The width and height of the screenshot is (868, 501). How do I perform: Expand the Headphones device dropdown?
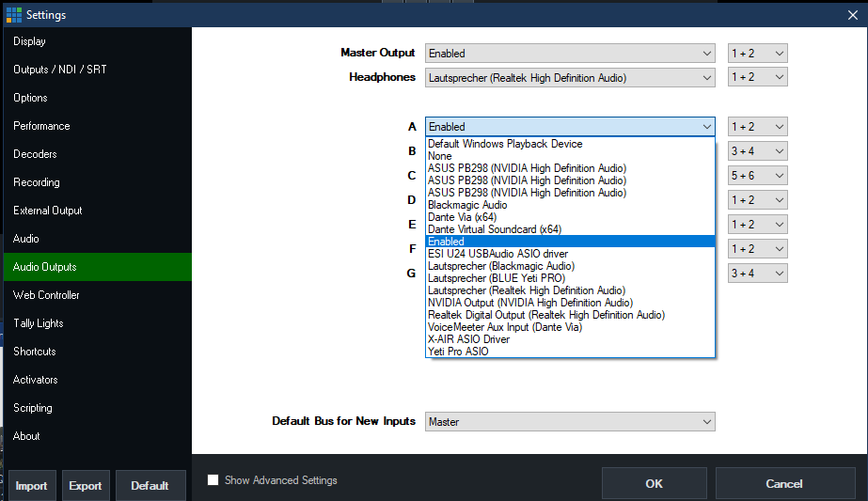coord(569,78)
